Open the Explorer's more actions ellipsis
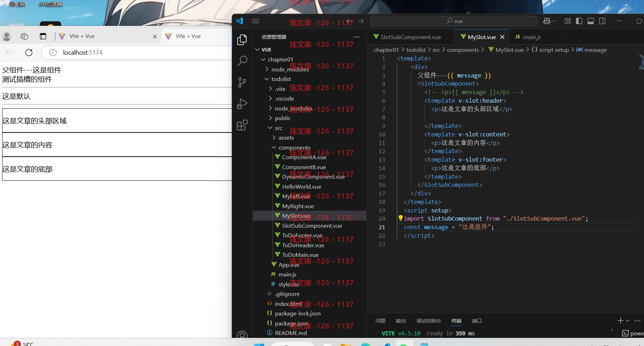This screenshot has width=644, height=346. 356,37
